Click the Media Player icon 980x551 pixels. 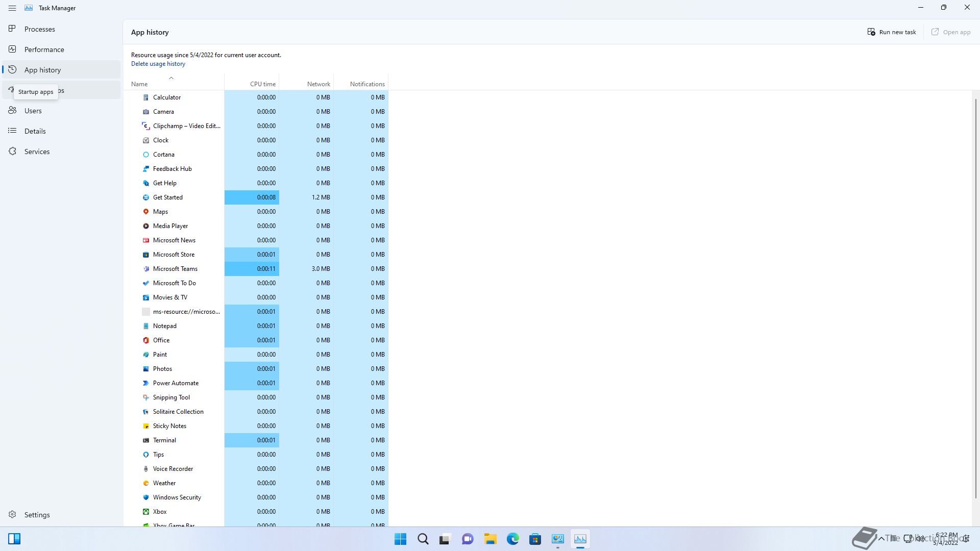coord(146,226)
